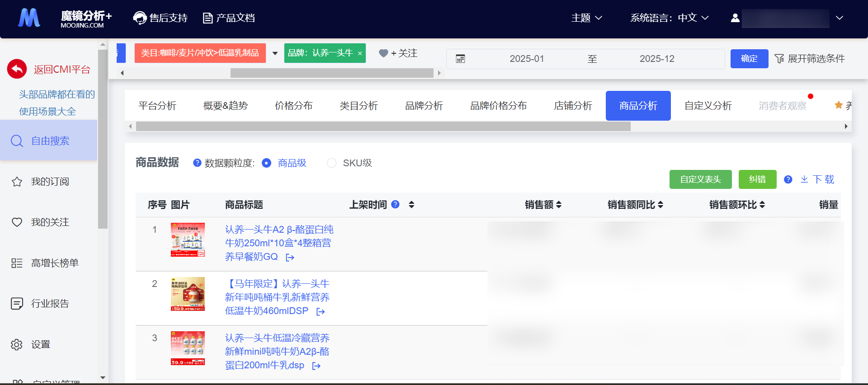This screenshot has height=385, width=868.
Task: Remove the 认养一头牛 brand tag
Action: [360, 53]
